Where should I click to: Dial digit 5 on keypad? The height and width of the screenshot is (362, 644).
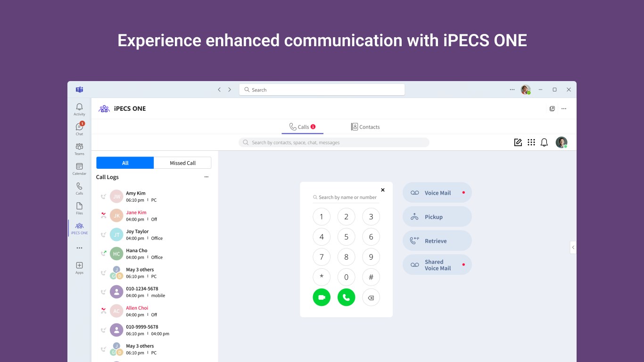[346, 237]
